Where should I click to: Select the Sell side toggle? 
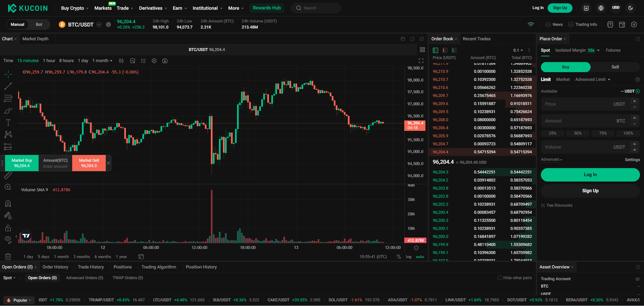point(615,67)
